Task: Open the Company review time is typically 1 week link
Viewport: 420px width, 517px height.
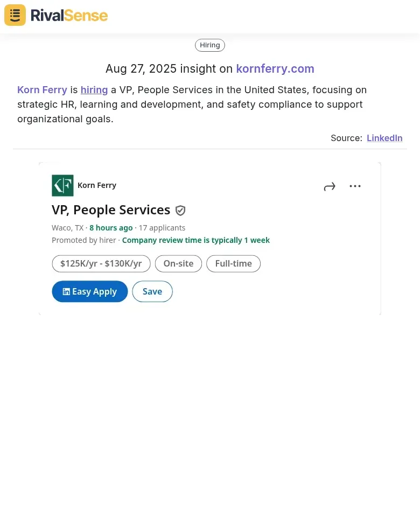Action: pyautogui.click(x=195, y=240)
